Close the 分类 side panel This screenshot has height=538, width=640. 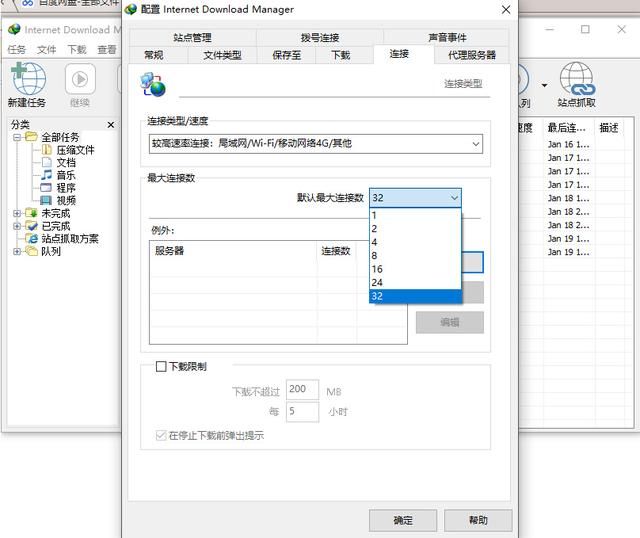(x=111, y=125)
